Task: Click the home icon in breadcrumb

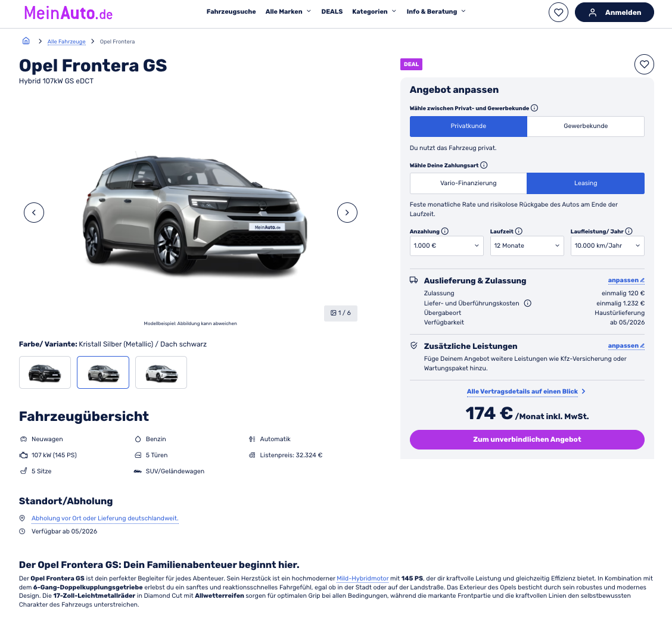Action: [x=26, y=41]
